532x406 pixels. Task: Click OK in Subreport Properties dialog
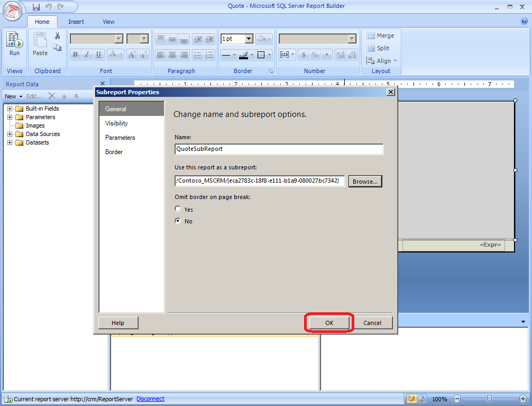[x=329, y=323]
